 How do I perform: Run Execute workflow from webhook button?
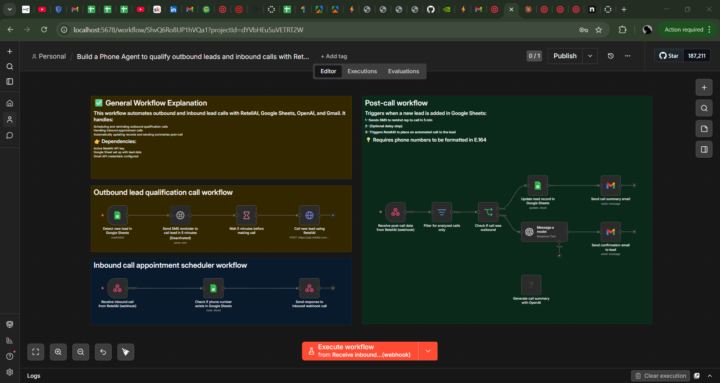click(x=360, y=351)
